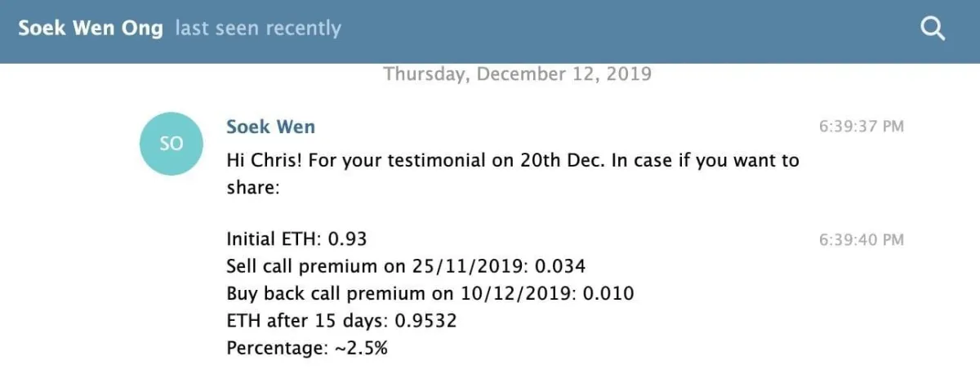980x383 pixels.
Task: Open chat info via Soek Wen Ong header name
Action: pos(91,28)
